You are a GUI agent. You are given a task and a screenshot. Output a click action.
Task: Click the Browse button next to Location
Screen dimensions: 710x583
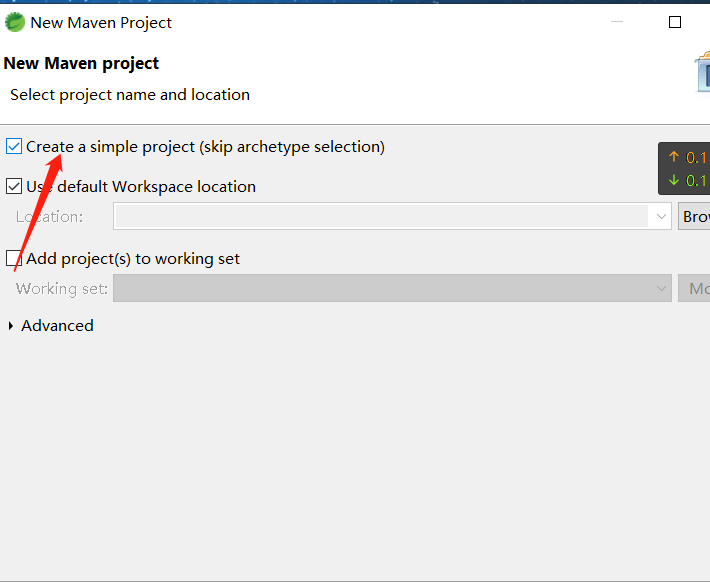click(695, 216)
